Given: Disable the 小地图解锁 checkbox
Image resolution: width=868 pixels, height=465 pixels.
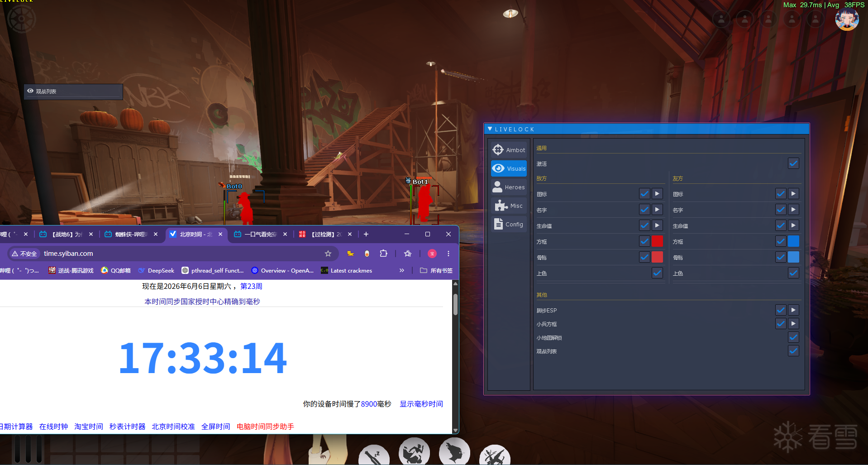Looking at the screenshot, I should [x=793, y=337].
